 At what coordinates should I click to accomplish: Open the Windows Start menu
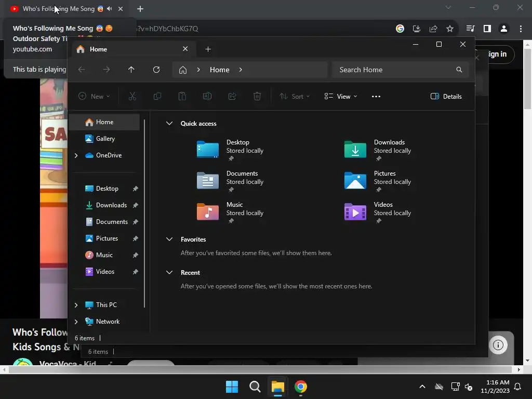click(x=232, y=387)
